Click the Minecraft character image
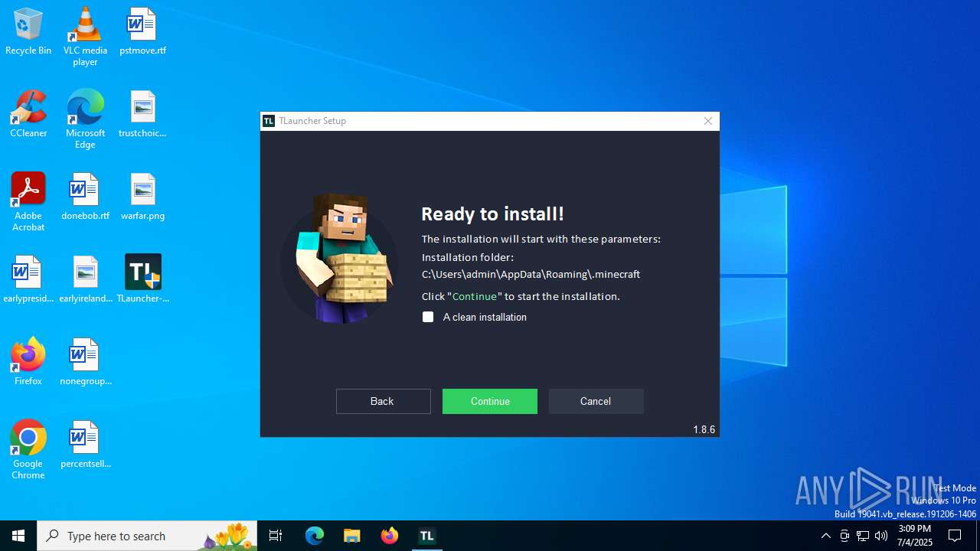Image resolution: width=980 pixels, height=551 pixels. (x=339, y=259)
